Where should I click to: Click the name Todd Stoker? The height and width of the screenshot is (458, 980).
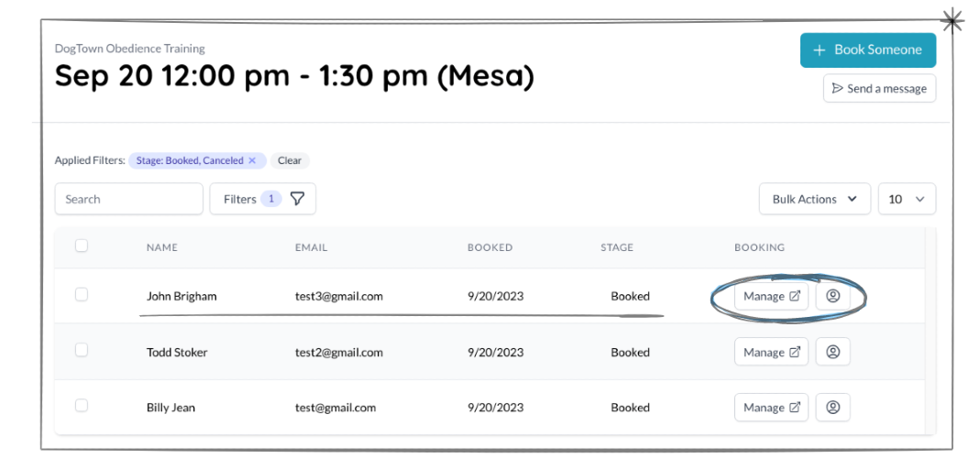click(177, 353)
